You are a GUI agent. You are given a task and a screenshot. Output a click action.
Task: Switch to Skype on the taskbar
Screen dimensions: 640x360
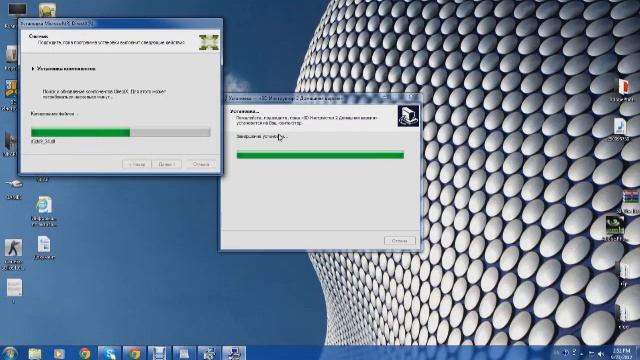coord(109,353)
